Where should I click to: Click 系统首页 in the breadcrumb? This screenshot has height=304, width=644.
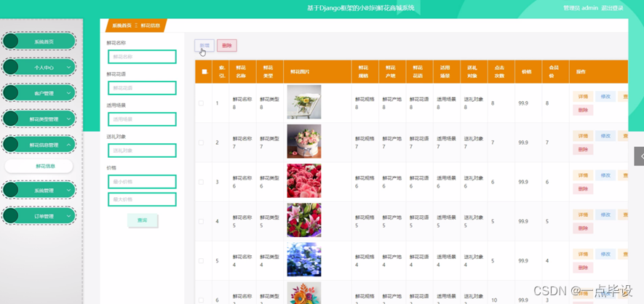click(x=122, y=25)
